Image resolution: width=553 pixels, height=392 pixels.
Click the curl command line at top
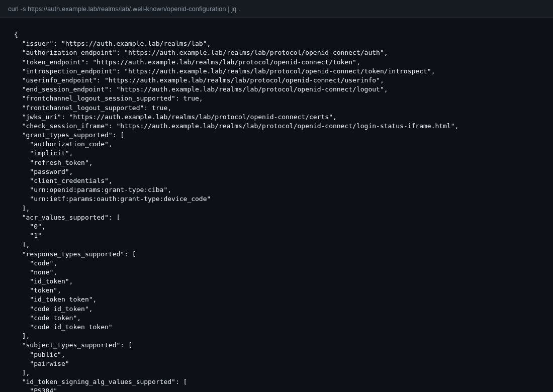(x=124, y=9)
